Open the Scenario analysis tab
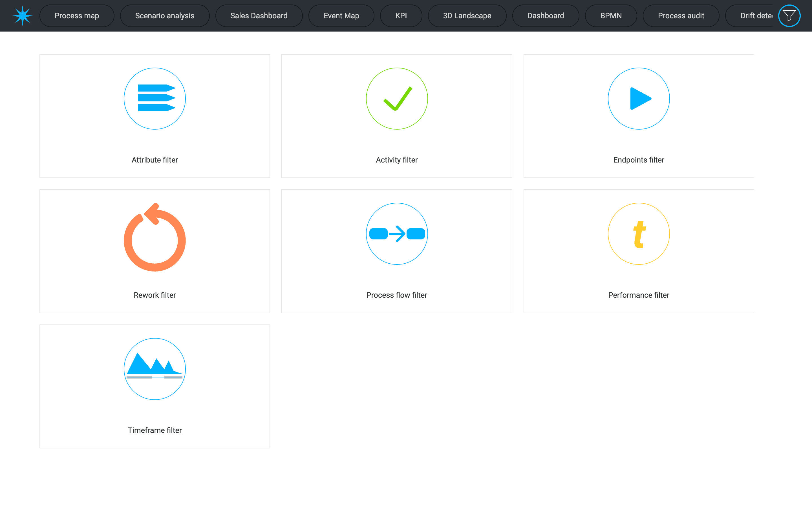The image size is (812, 507). click(x=164, y=16)
